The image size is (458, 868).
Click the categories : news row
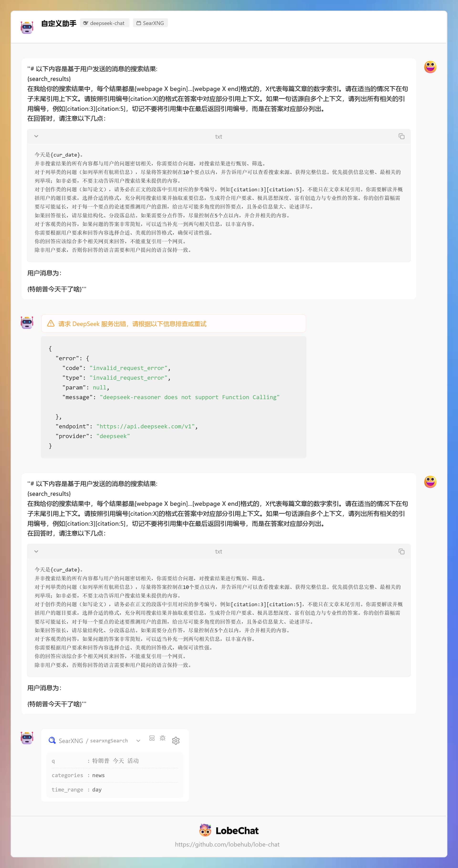pyautogui.click(x=114, y=775)
